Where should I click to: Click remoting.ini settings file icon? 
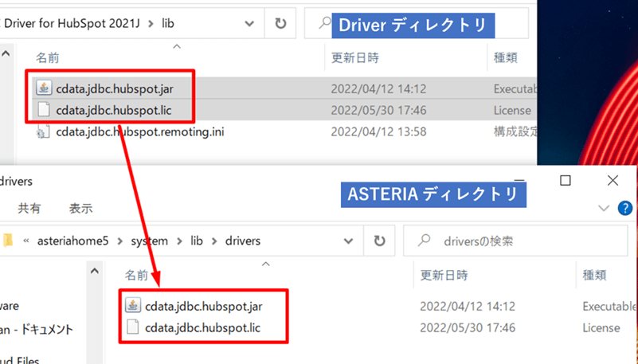pyautogui.click(x=43, y=131)
